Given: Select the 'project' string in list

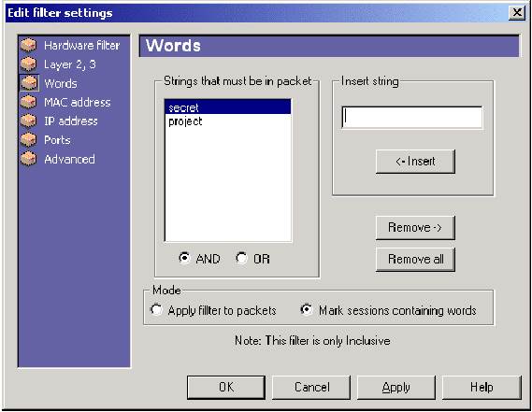Looking at the screenshot, I should click(x=227, y=121).
